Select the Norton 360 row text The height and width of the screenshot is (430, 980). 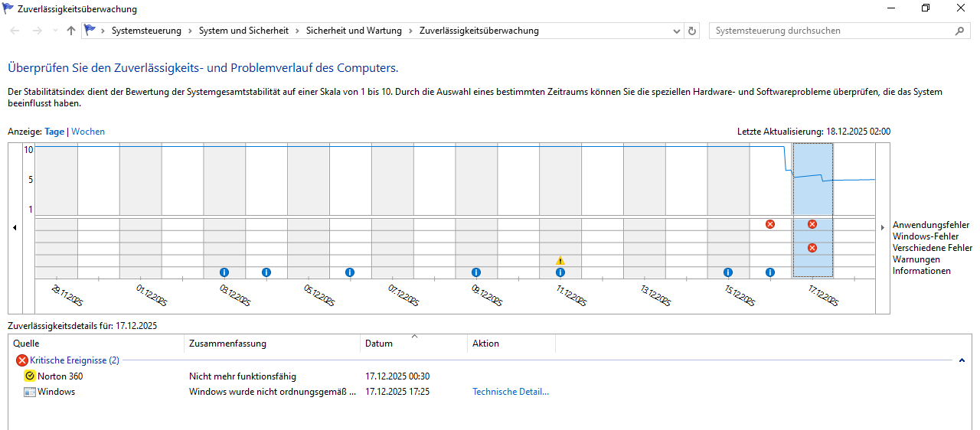(x=60, y=376)
